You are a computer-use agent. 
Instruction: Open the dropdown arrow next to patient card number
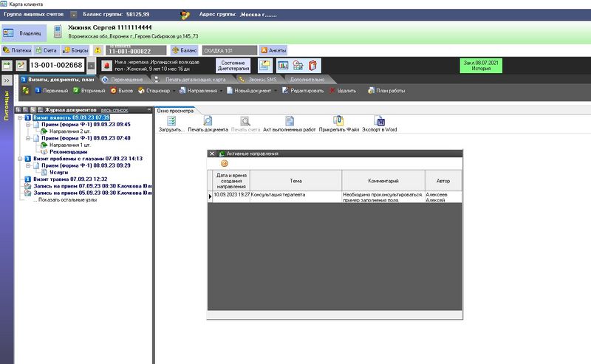pyautogui.click(x=92, y=66)
